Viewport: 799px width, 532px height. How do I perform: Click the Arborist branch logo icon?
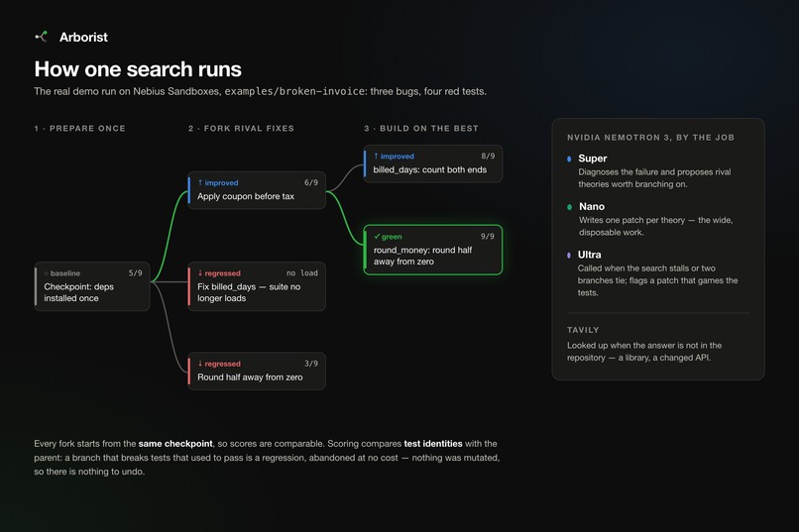pyautogui.click(x=42, y=37)
